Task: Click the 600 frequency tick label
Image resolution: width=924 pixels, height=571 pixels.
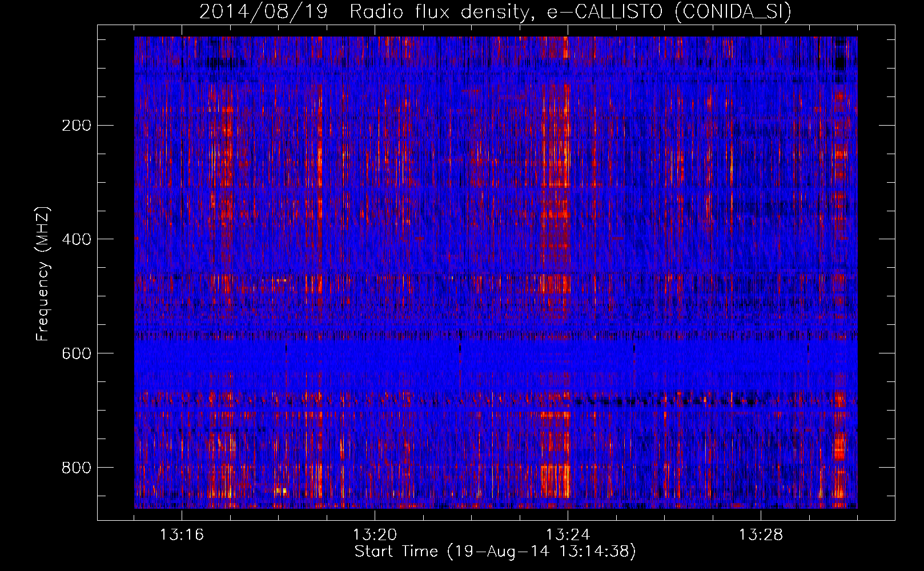Action: coord(76,353)
